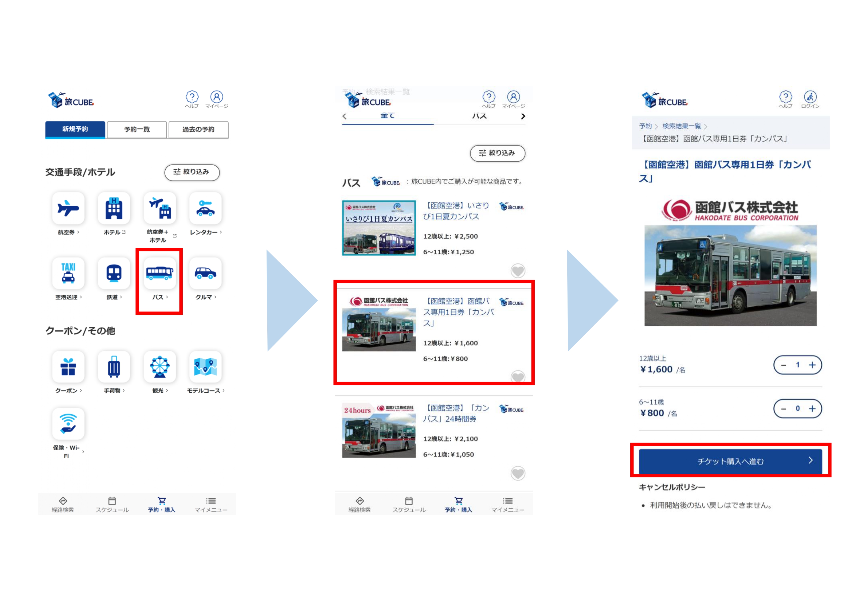This screenshot has width=868, height=601.
Task: Click the 24hours カンパス thumbnail image
Action: pos(379,431)
